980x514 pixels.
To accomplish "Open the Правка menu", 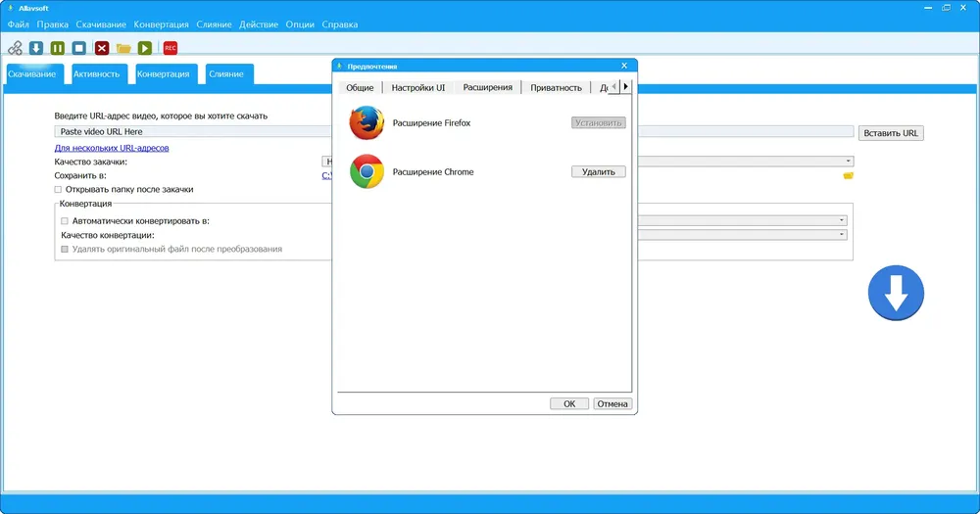I will tap(53, 24).
